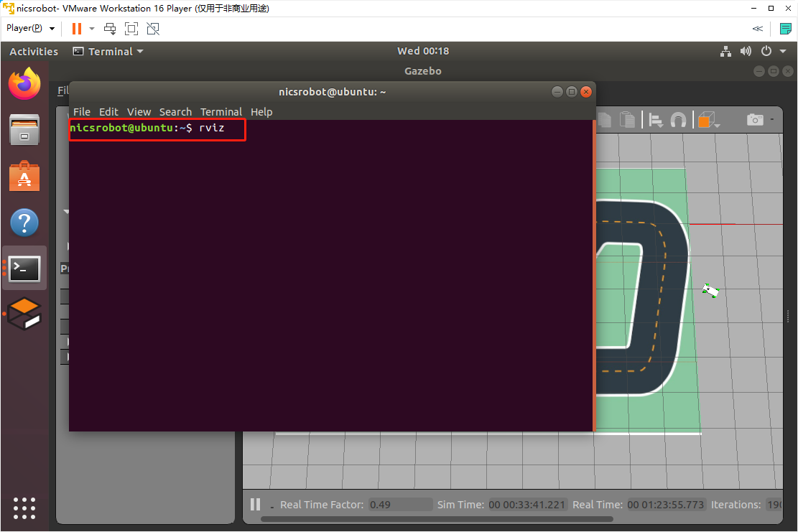Expand VM power options arrow beside pause

pos(92,29)
